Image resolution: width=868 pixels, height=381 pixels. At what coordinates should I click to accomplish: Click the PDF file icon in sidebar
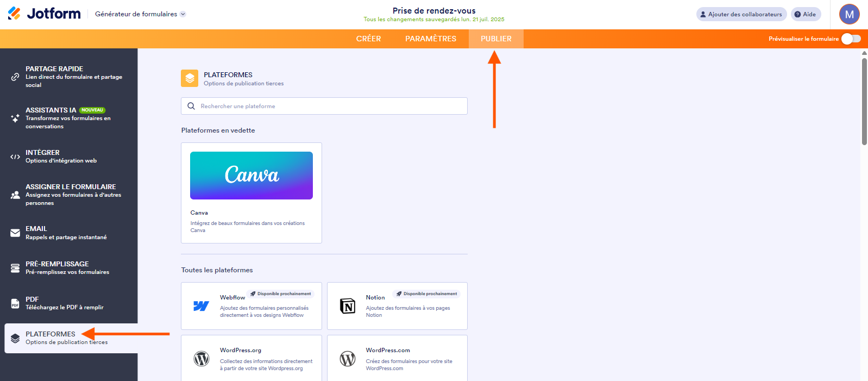(15, 303)
